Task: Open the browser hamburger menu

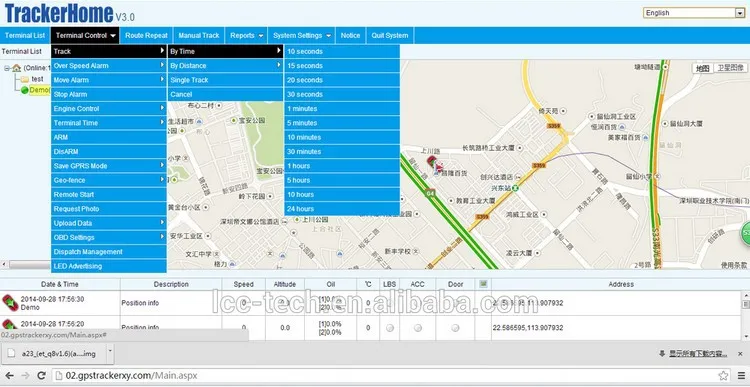Action: (741, 376)
